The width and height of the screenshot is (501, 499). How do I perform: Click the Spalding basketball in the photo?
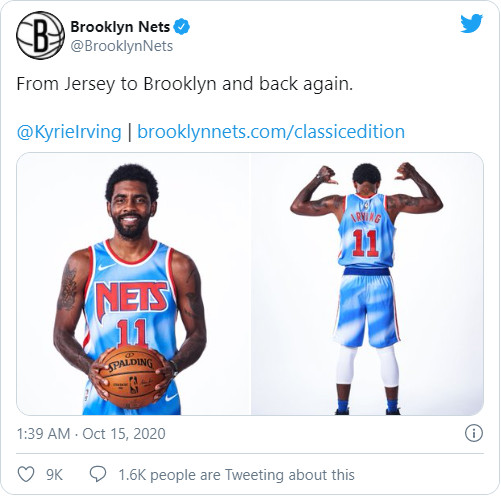pyautogui.click(x=132, y=377)
